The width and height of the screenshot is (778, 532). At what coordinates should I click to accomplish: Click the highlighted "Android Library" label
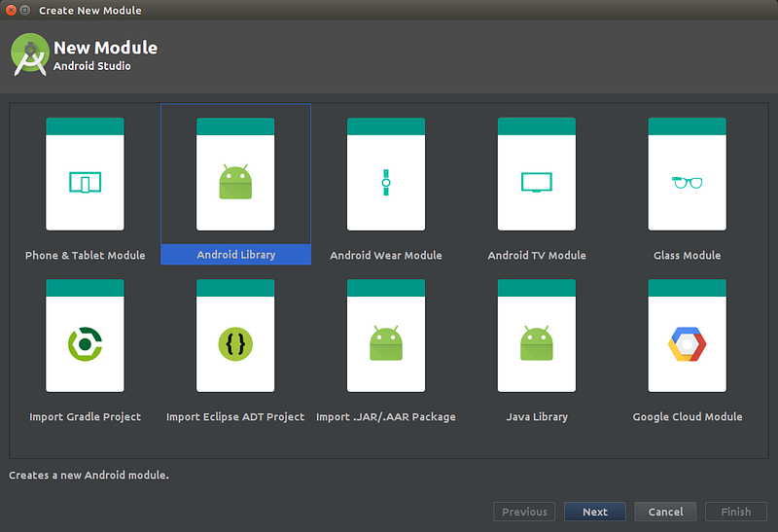tap(236, 255)
